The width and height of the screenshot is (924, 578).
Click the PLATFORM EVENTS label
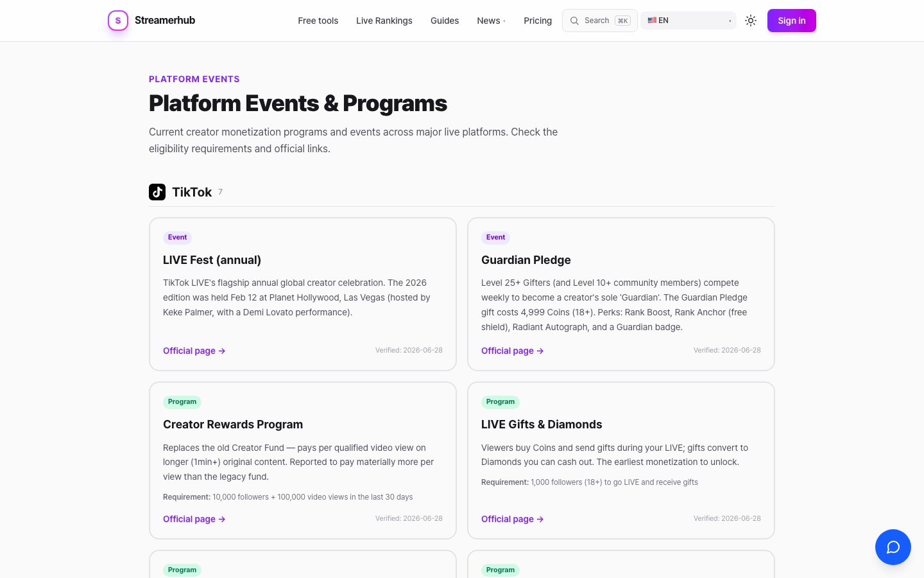point(194,79)
